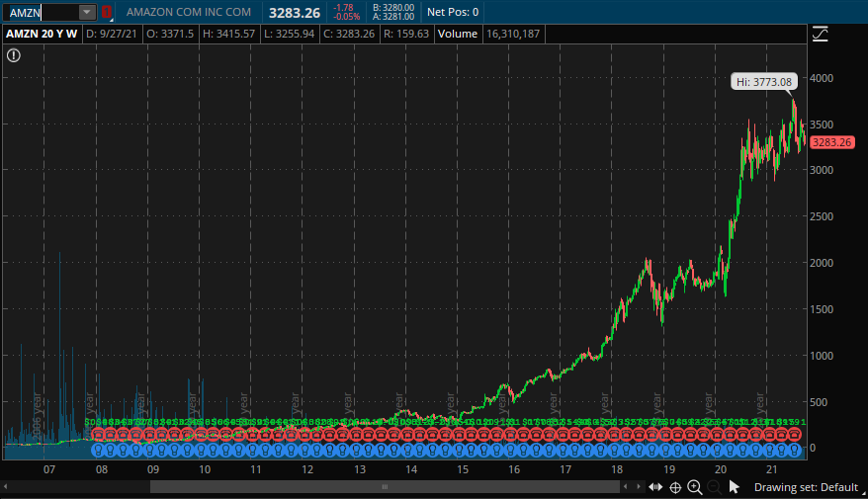Click the 15 year label on time axis

(x=463, y=469)
